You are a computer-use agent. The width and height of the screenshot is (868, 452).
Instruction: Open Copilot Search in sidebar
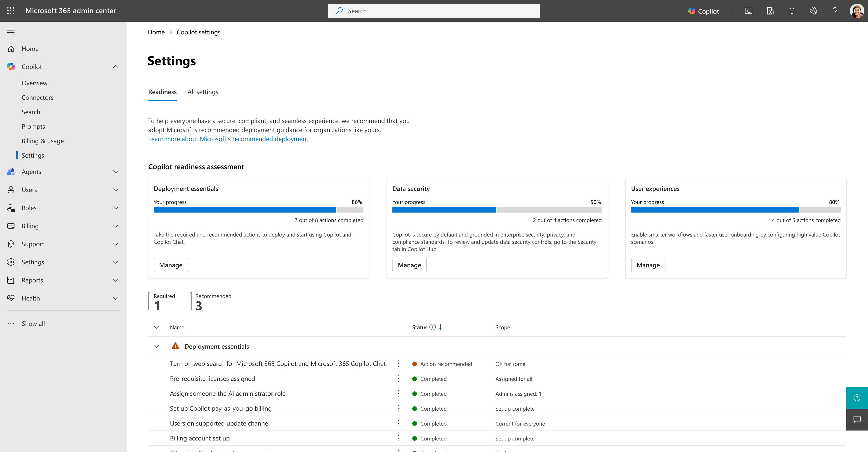click(31, 112)
